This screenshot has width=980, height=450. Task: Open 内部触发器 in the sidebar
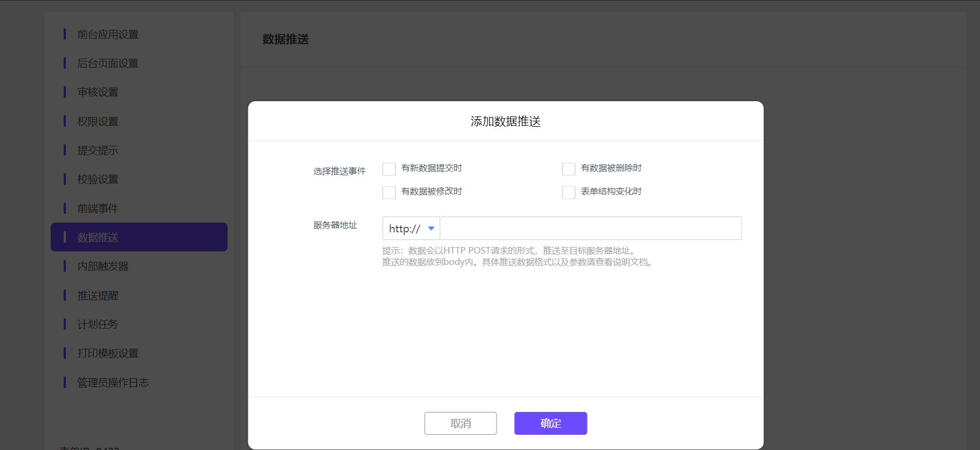click(103, 267)
